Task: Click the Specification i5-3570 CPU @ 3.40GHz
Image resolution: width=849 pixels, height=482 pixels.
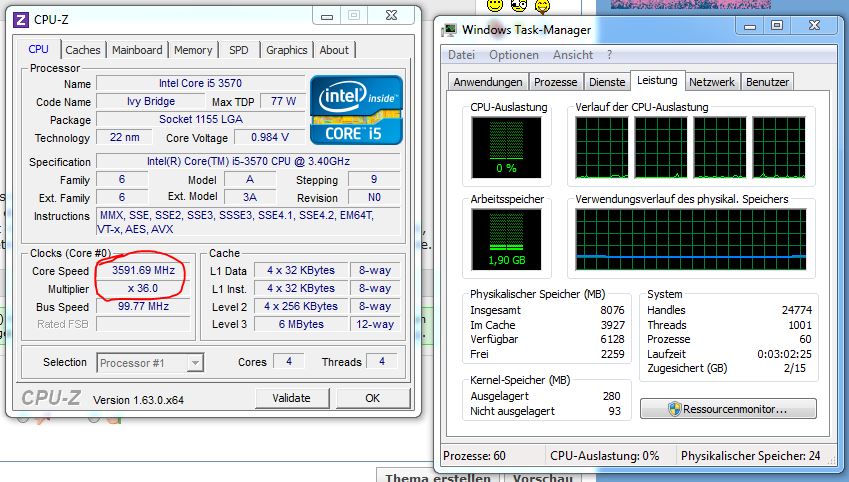Action: coord(248,161)
